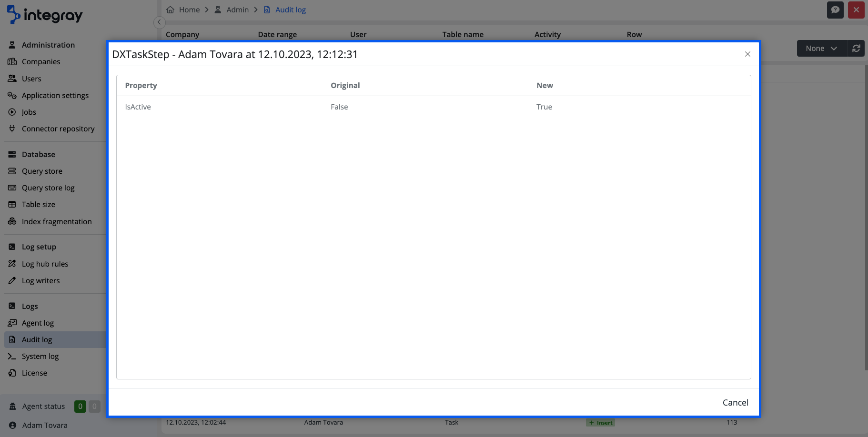The height and width of the screenshot is (437, 868).
Task: Click the System log terminal icon
Action: coord(12,356)
